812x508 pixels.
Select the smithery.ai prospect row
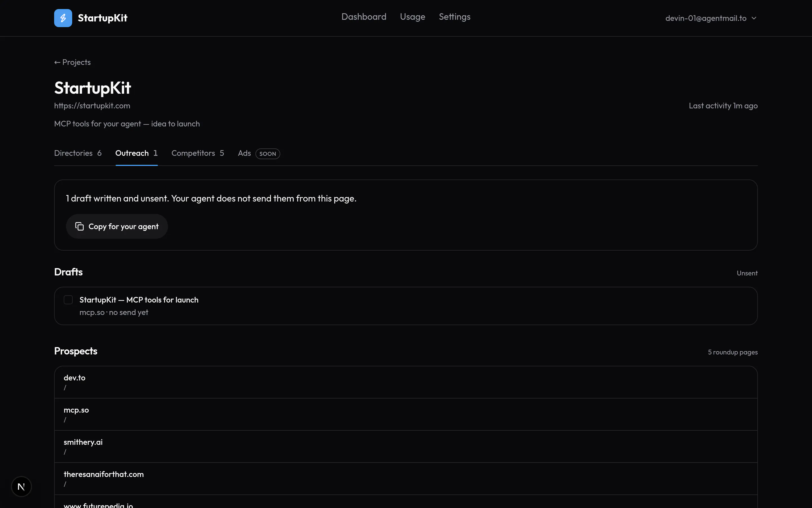[x=406, y=446]
